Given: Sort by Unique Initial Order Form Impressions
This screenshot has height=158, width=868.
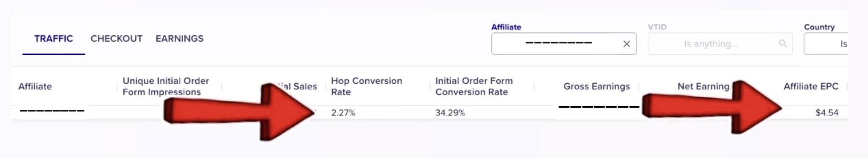Looking at the screenshot, I should [166, 86].
